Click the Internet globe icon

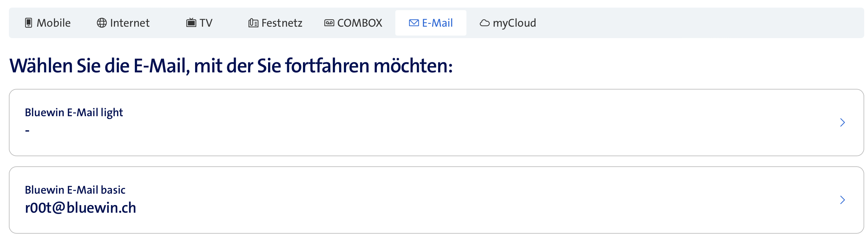pyautogui.click(x=102, y=23)
